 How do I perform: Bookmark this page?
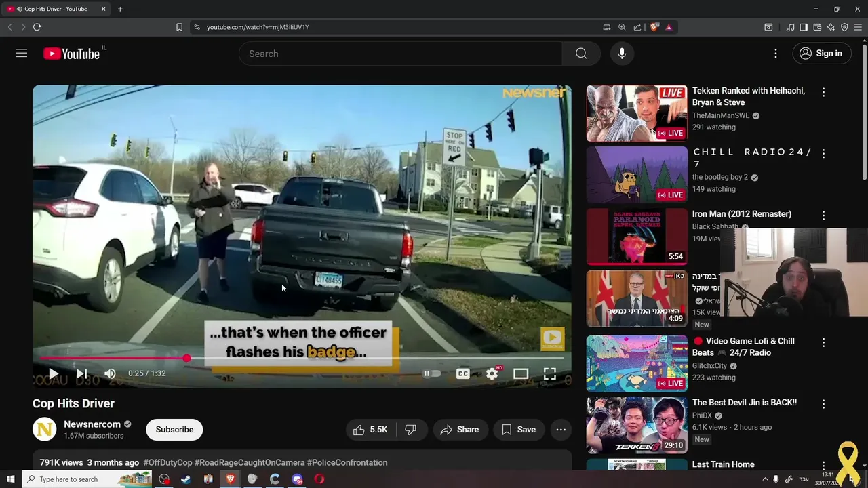(x=179, y=27)
